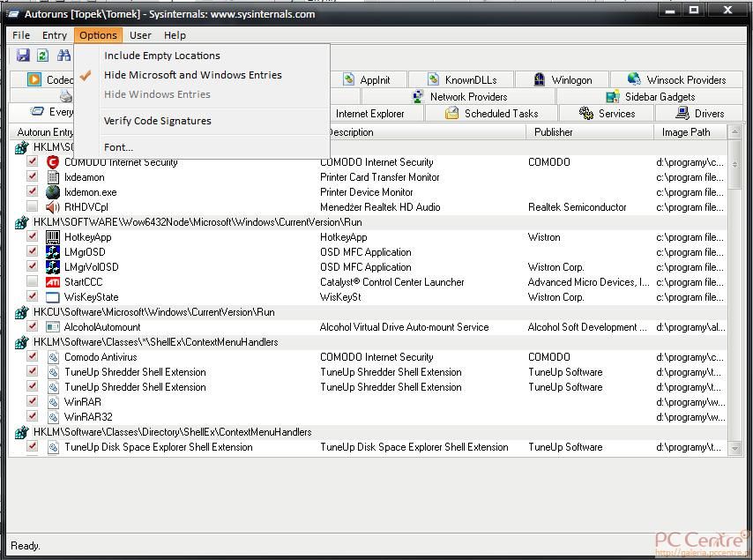Screen dimensions: 753x560
Task: Sort by the Publisher column header
Action: tap(553, 132)
